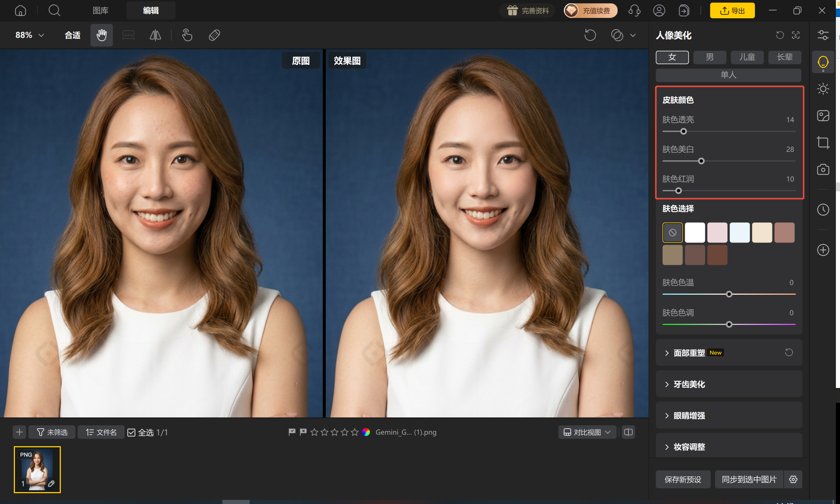This screenshot has width=840, height=504.
Task: Open the user account icon
Action: 659,10
